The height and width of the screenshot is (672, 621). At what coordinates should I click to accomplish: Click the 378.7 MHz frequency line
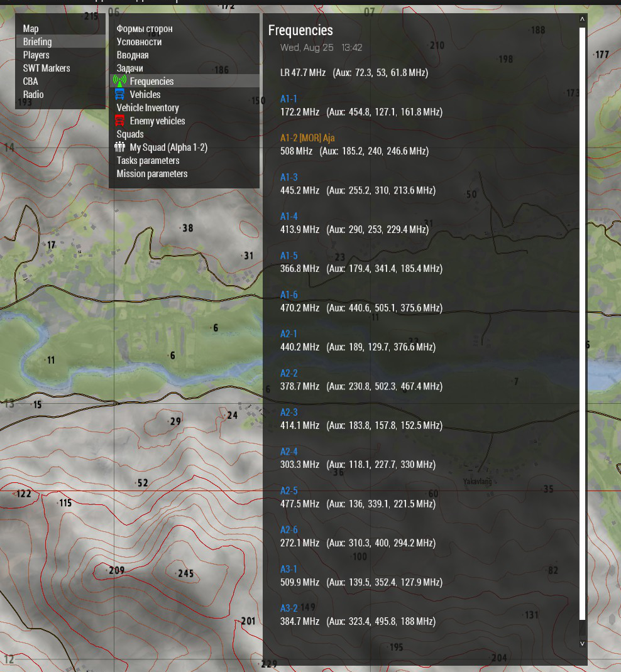[x=361, y=387]
